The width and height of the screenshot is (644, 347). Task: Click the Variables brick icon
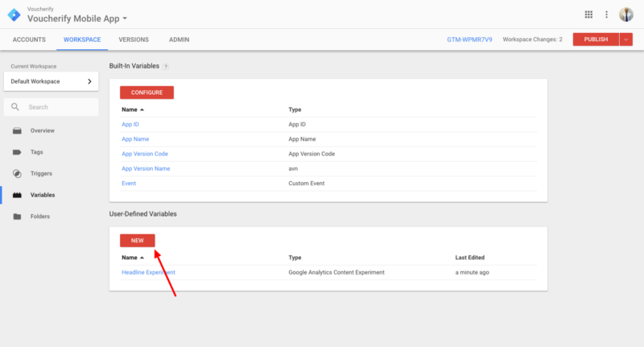(x=17, y=195)
